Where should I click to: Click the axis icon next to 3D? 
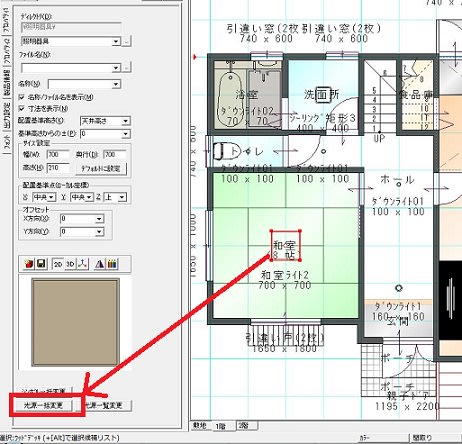(83, 264)
